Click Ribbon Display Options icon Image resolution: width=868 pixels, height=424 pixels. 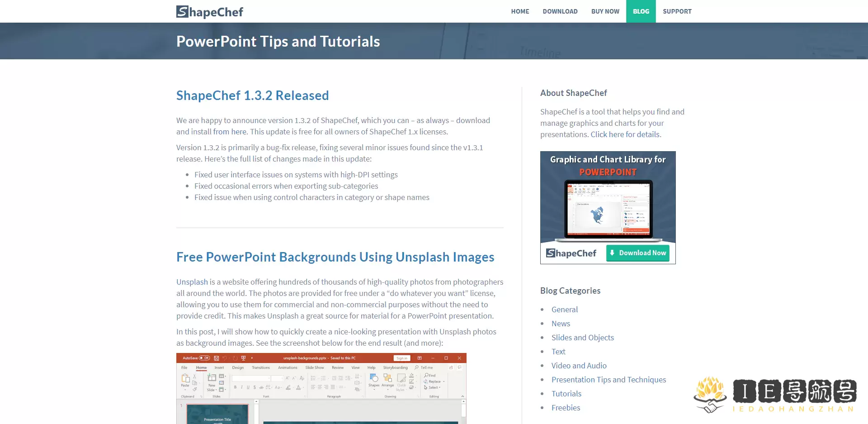pos(420,358)
